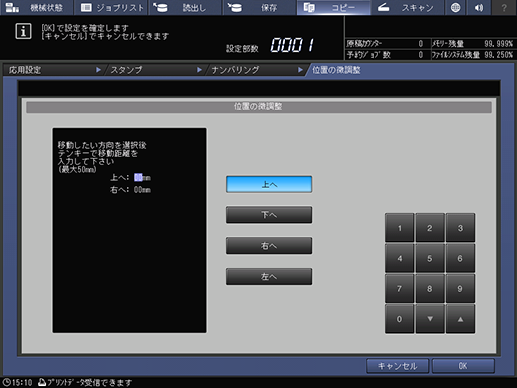The height and width of the screenshot is (388, 517).
Task: Tap keypad number 5
Action: (x=430, y=258)
